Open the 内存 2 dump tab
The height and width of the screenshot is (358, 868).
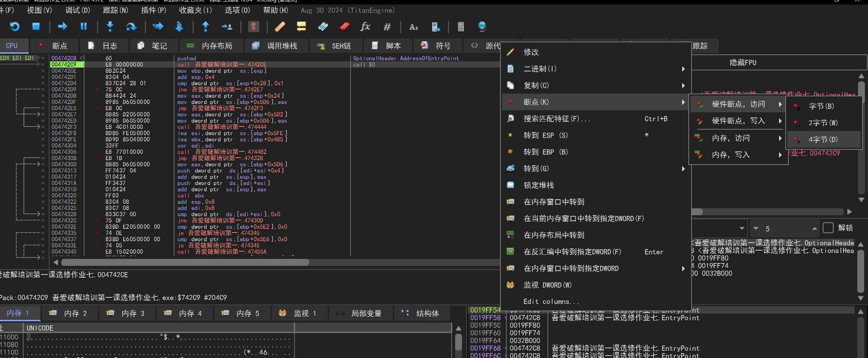[70, 313]
